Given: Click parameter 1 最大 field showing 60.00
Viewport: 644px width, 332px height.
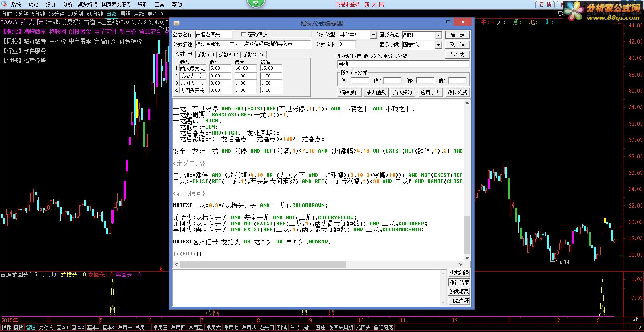Looking at the screenshot, I should (x=246, y=68).
